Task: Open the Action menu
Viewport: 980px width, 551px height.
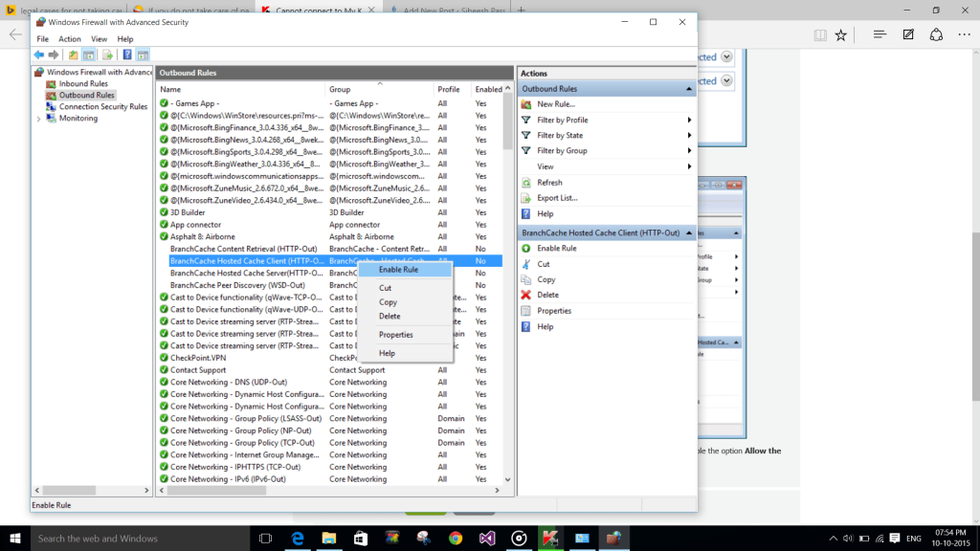Action: [69, 38]
